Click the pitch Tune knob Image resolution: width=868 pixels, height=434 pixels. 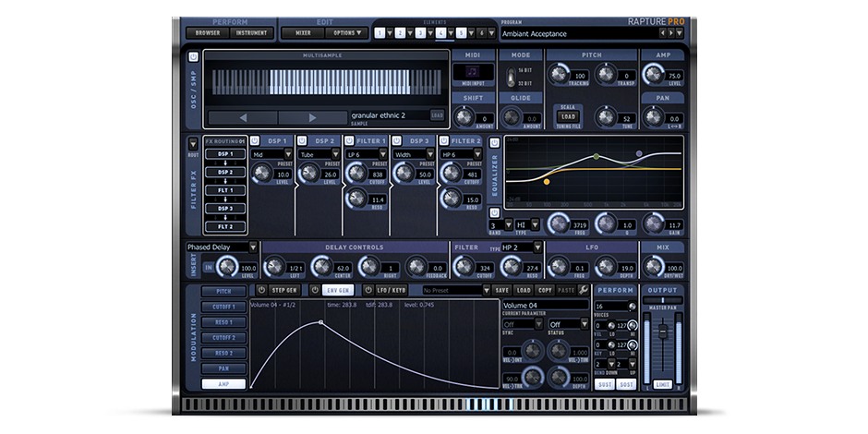click(x=607, y=116)
